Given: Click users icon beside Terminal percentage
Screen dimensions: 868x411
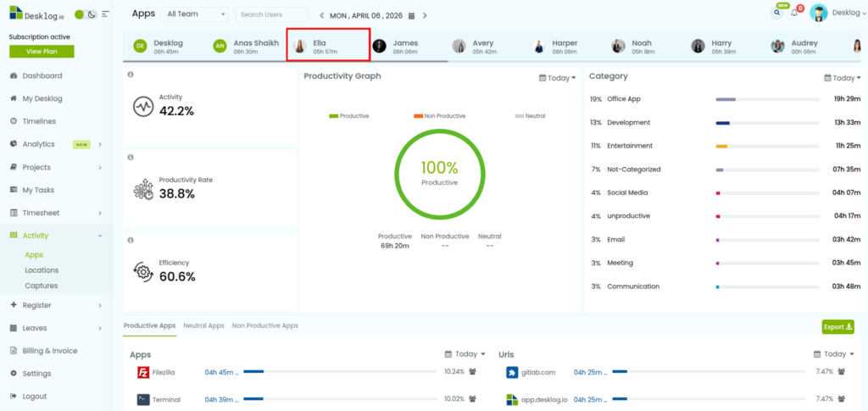Looking at the screenshot, I should tap(472, 399).
